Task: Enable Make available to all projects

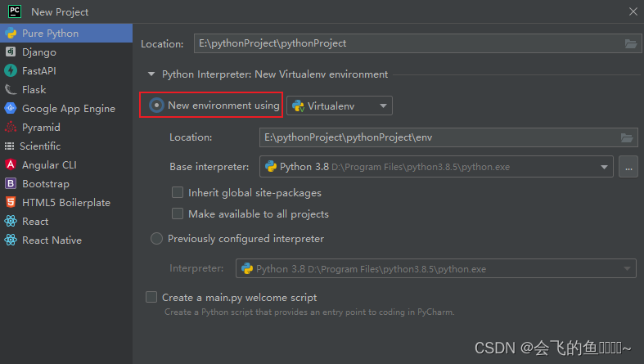Action: coord(178,213)
